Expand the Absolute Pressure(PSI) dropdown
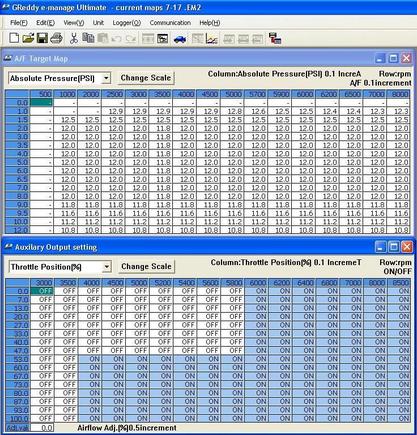This screenshot has width=417, height=435. 106,78
